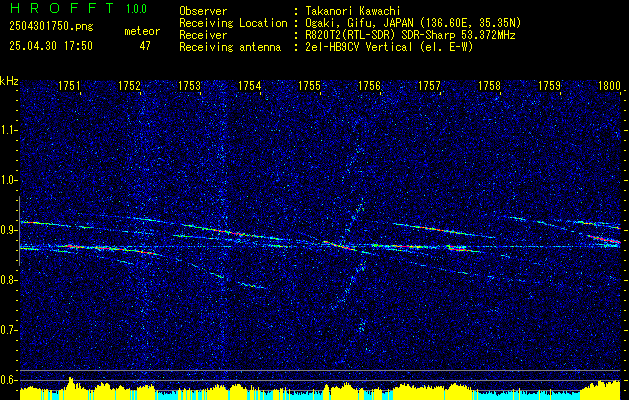This screenshot has width=629, height=400.
Task: Click the 2el-HB9CV Vertical antenna text
Action: [389, 47]
